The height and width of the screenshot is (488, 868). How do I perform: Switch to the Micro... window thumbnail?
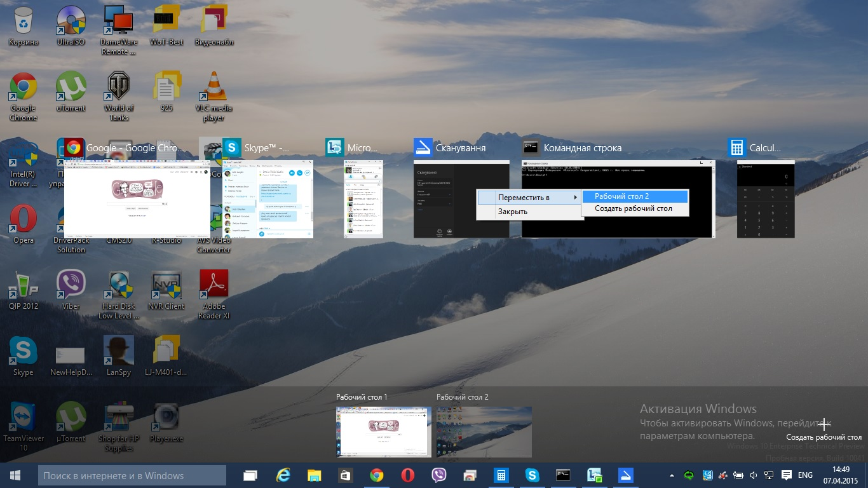click(363, 199)
